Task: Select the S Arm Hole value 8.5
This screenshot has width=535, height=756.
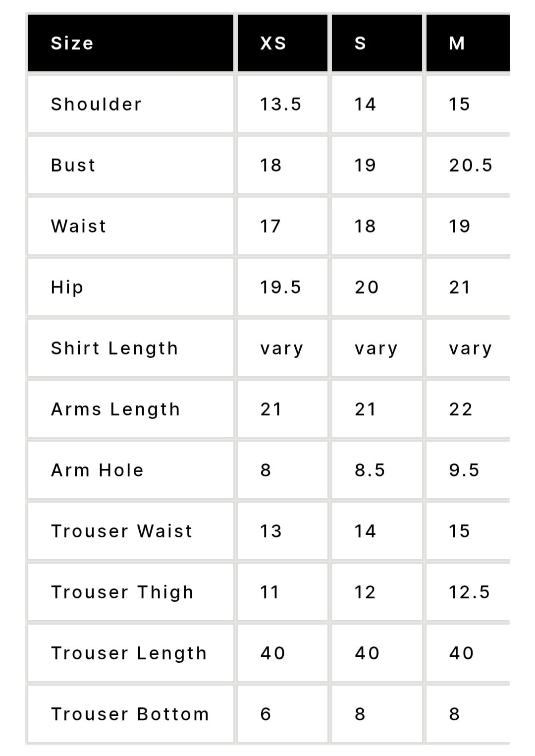Action: coord(370,470)
